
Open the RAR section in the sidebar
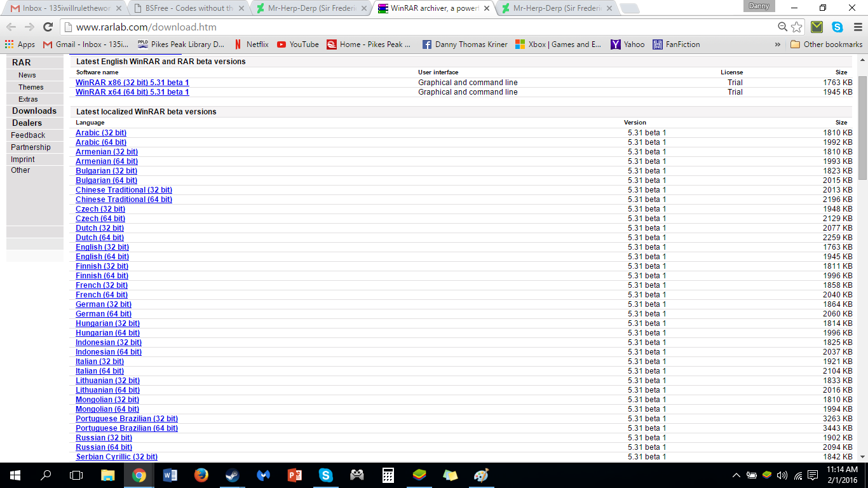(21, 62)
